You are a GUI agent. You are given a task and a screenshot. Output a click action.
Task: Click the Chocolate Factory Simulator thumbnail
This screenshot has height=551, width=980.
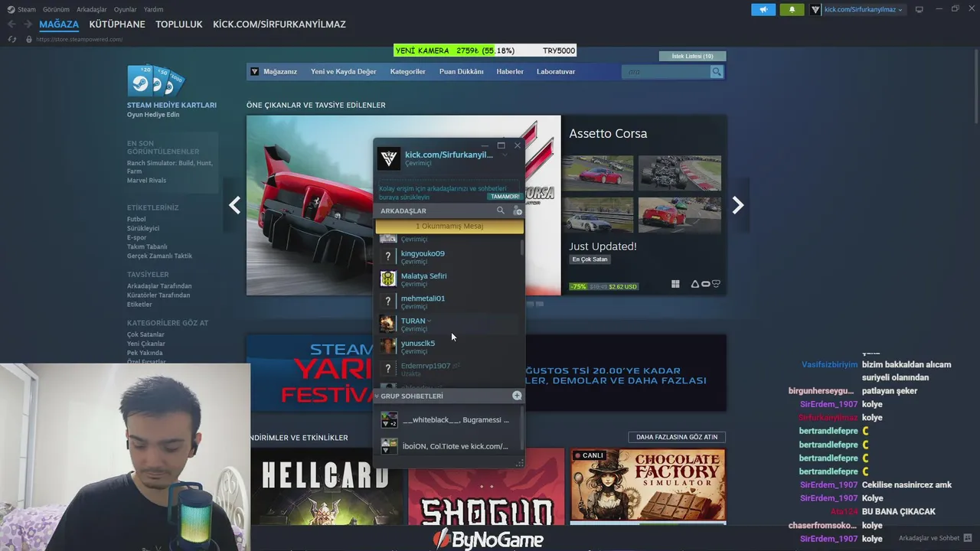[648, 486]
